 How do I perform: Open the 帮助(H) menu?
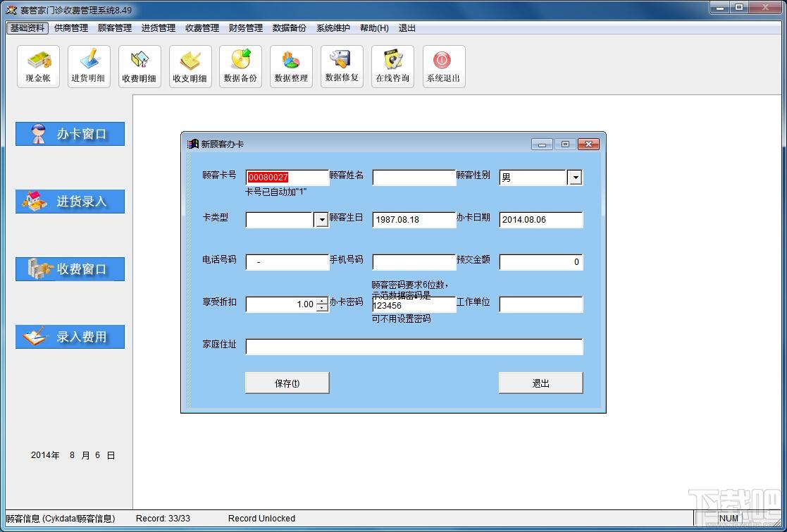374,28
